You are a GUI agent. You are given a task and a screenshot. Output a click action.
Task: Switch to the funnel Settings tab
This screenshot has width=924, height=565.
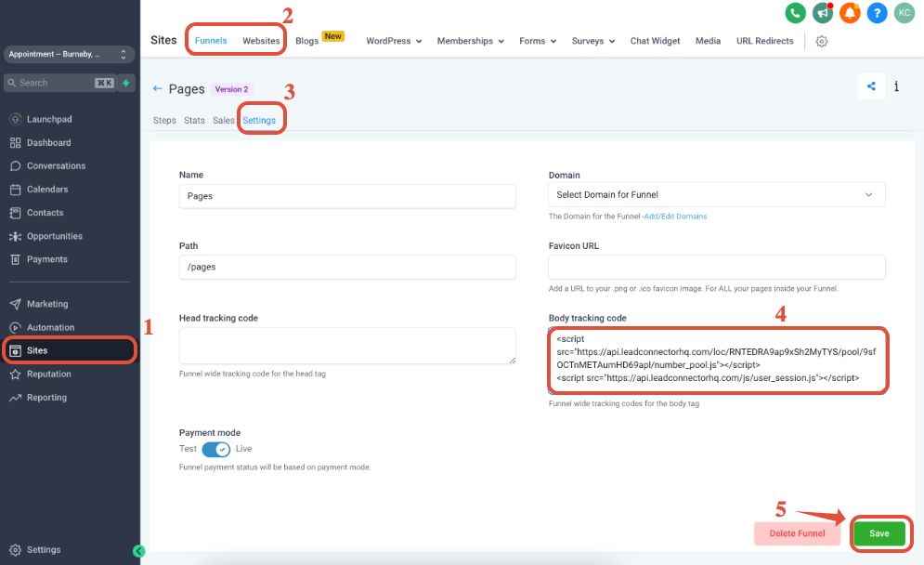click(259, 120)
